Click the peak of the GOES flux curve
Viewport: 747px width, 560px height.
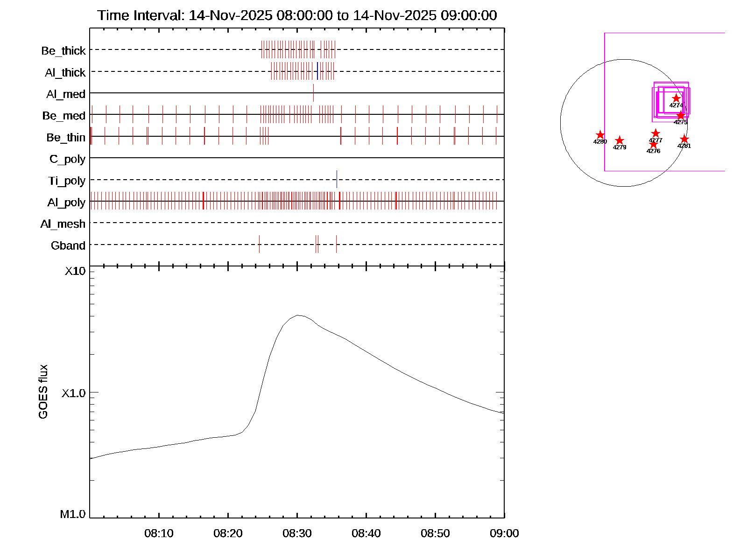click(x=298, y=315)
